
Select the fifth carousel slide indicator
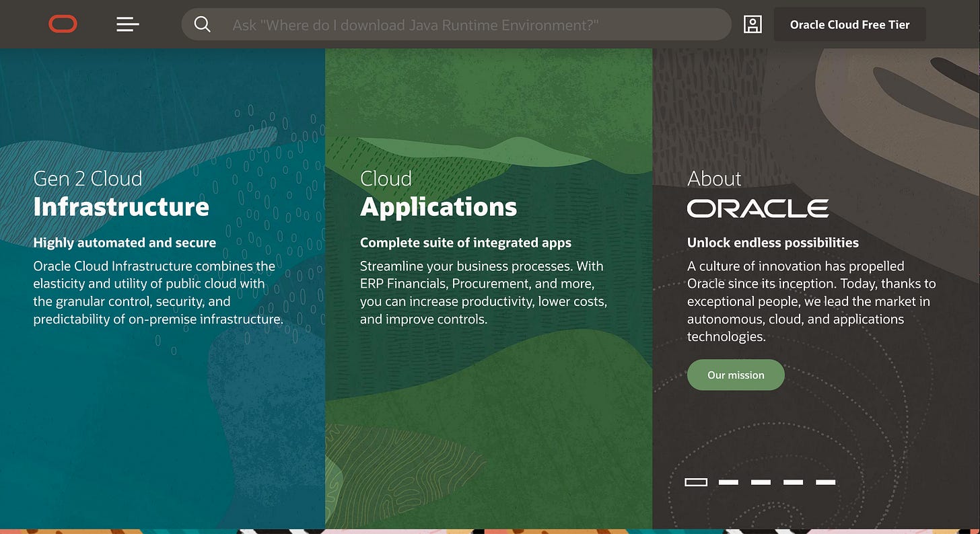point(825,482)
